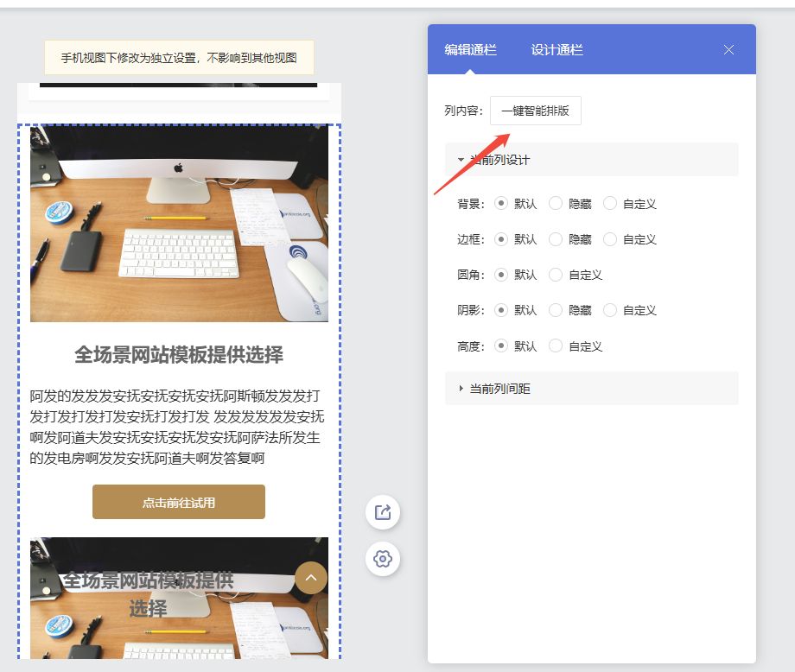Click the share/export icon button
Screen dimensions: 795x672
click(382, 512)
